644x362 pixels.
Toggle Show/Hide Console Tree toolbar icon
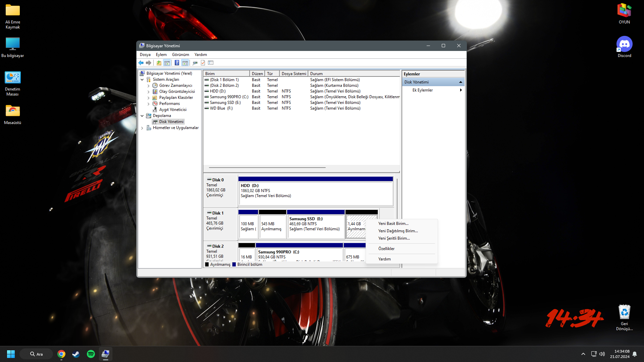[167, 63]
